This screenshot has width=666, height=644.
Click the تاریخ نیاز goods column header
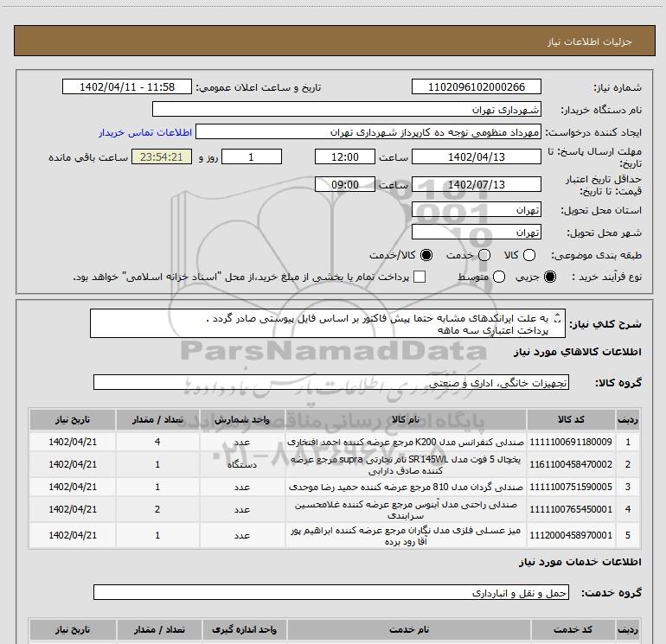point(73,419)
